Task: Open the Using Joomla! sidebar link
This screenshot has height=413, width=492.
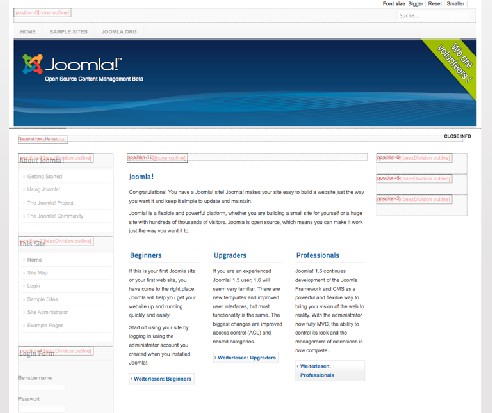Action: pyautogui.click(x=43, y=189)
